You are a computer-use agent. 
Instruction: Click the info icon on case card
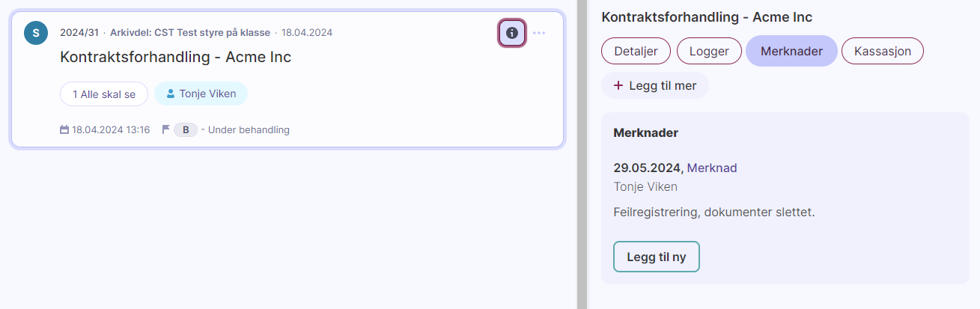(512, 33)
